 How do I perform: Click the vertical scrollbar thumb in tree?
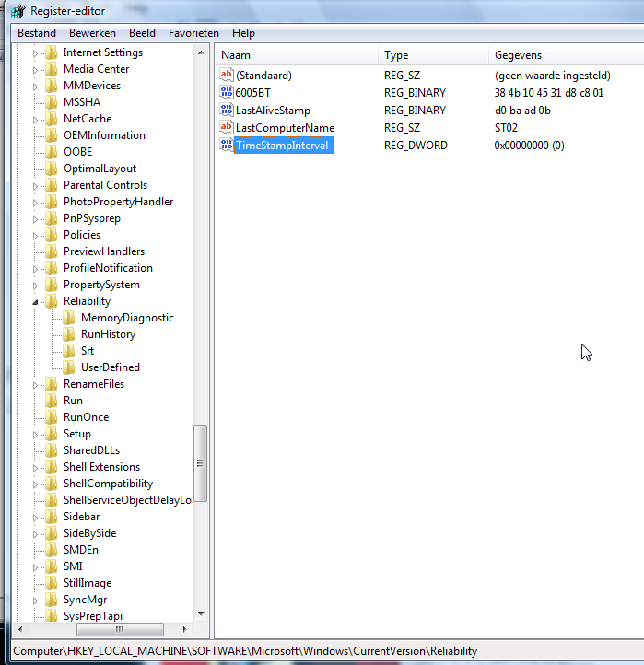pyautogui.click(x=201, y=463)
